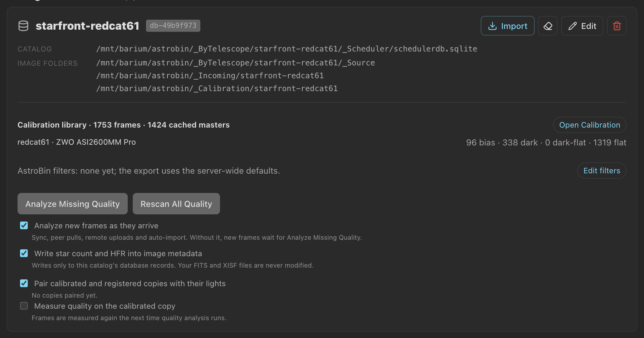
Task: Click the Calibration library frames summary
Action: coord(123,125)
